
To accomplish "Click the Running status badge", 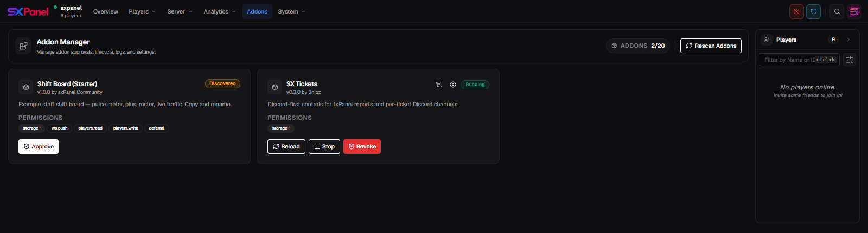I will (475, 85).
